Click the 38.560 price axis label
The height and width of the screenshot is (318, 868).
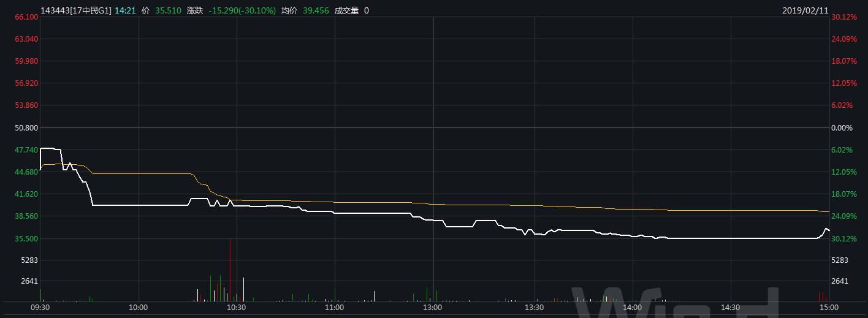pyautogui.click(x=26, y=216)
